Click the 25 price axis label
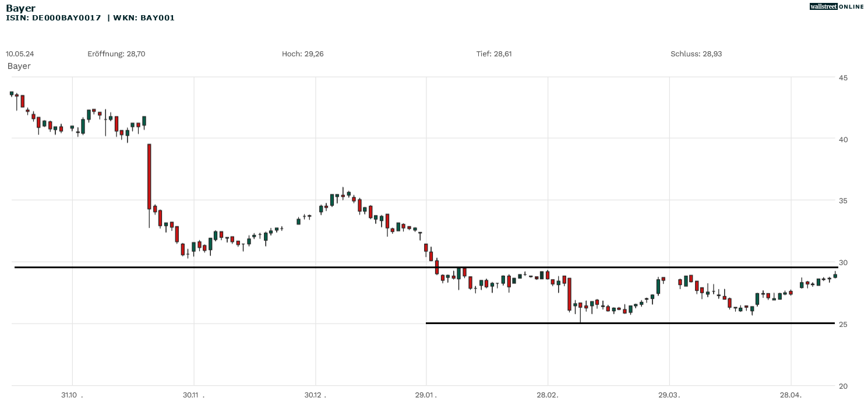This screenshot has width=868, height=398. pos(843,324)
